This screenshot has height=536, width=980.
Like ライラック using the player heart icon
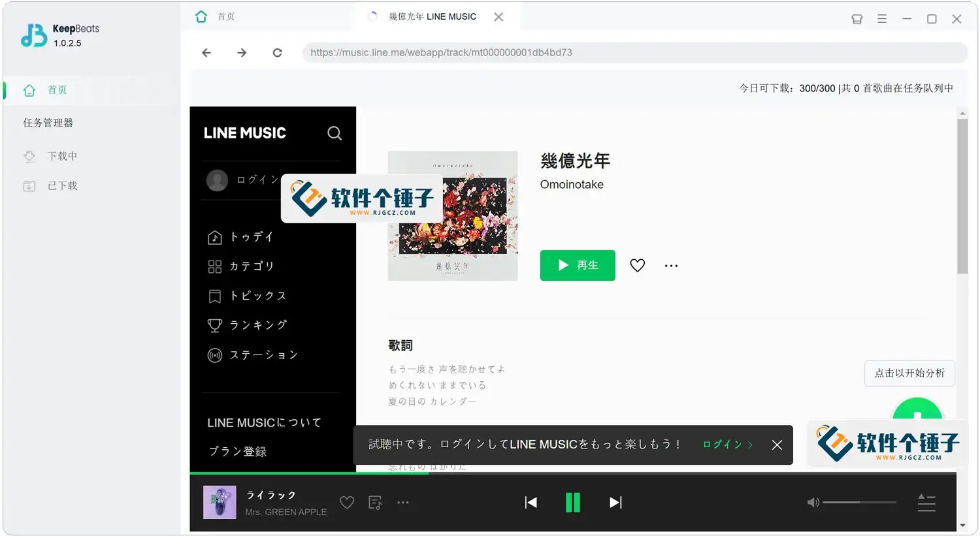click(x=347, y=502)
